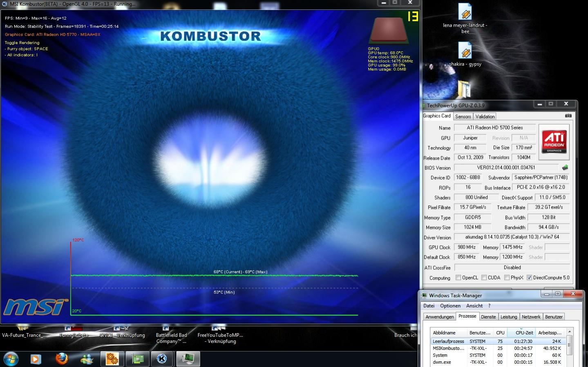The width and height of the screenshot is (588, 367).
Task: Open the Ansicht menu in Task Manager
Action: pyautogui.click(x=474, y=306)
